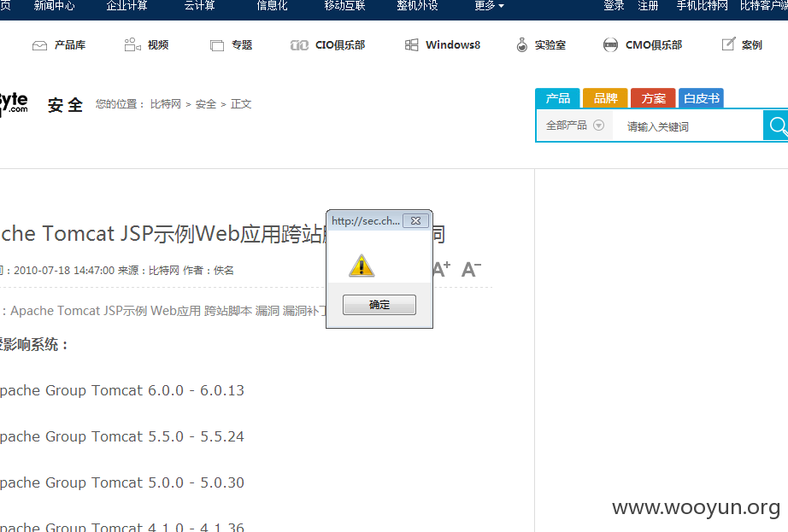Click the 产品库 text link

click(x=70, y=45)
